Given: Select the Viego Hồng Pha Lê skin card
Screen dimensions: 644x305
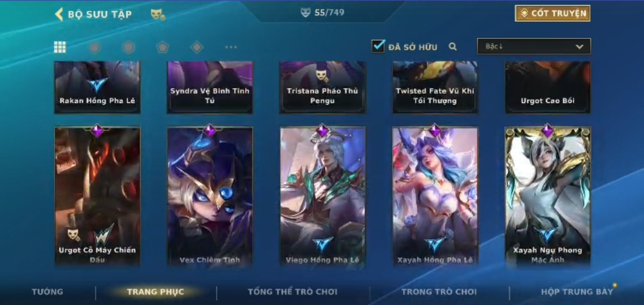Looking at the screenshot, I should tap(323, 197).
